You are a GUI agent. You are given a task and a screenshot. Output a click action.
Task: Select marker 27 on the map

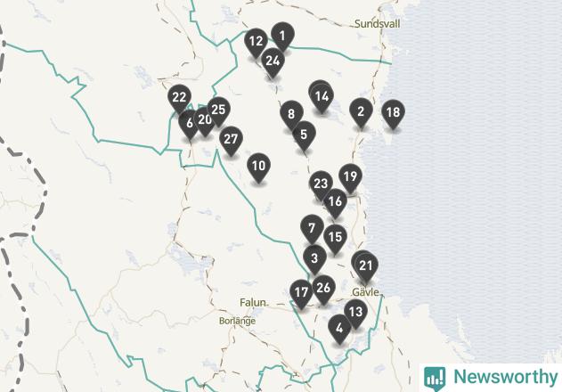(232, 140)
